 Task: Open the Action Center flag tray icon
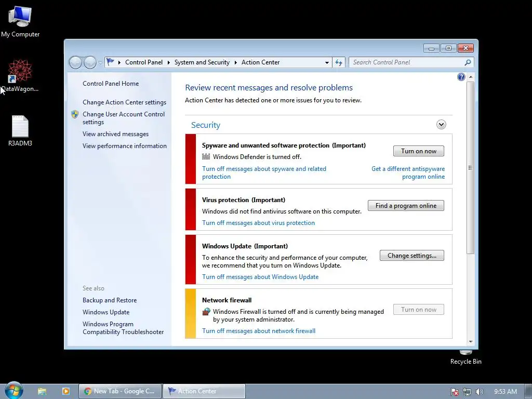pyautogui.click(x=454, y=392)
